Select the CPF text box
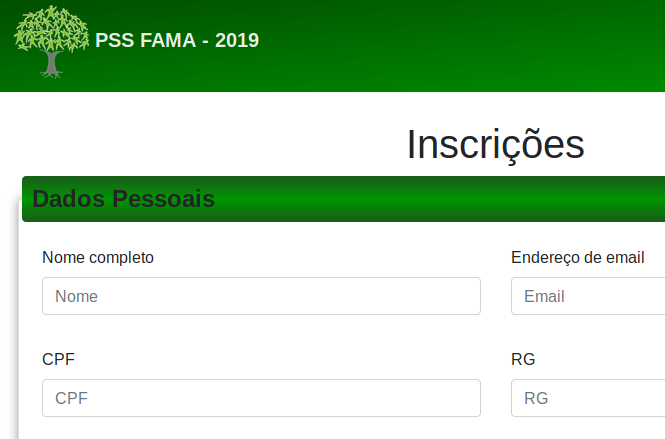This screenshot has width=665, height=439. tap(261, 398)
